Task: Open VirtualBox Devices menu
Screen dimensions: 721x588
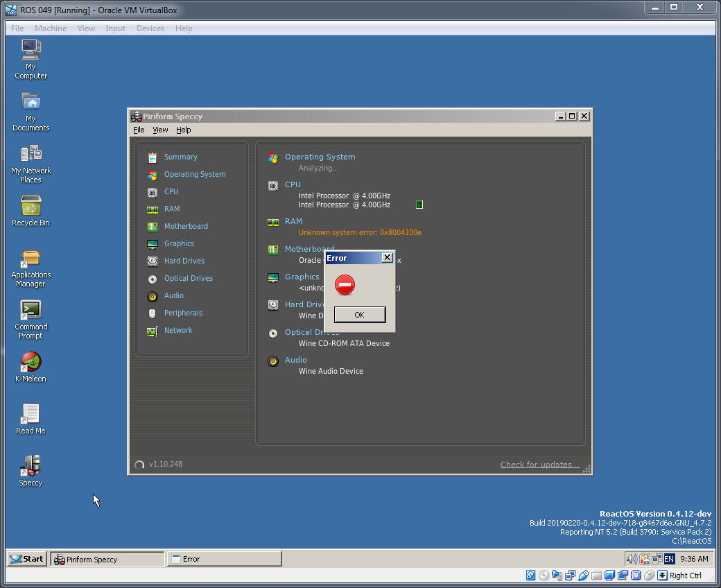Action: pos(150,28)
